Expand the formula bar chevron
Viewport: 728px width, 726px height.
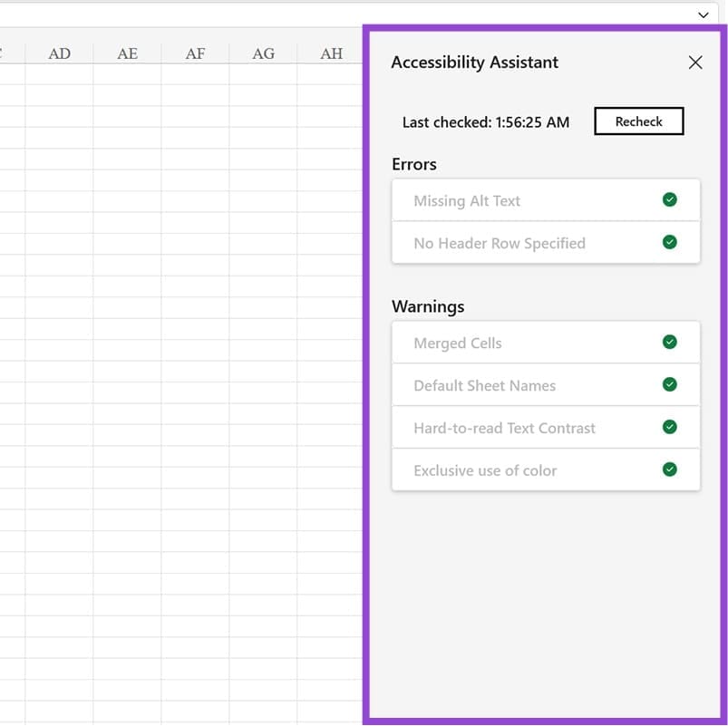[x=704, y=15]
